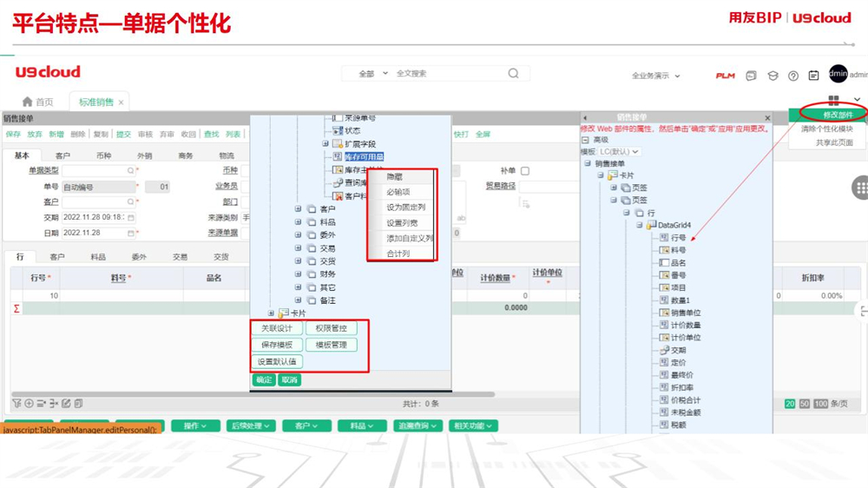Choose 设为固定列 from context menu
Image resolution: width=868 pixels, height=488 pixels.
401,208
